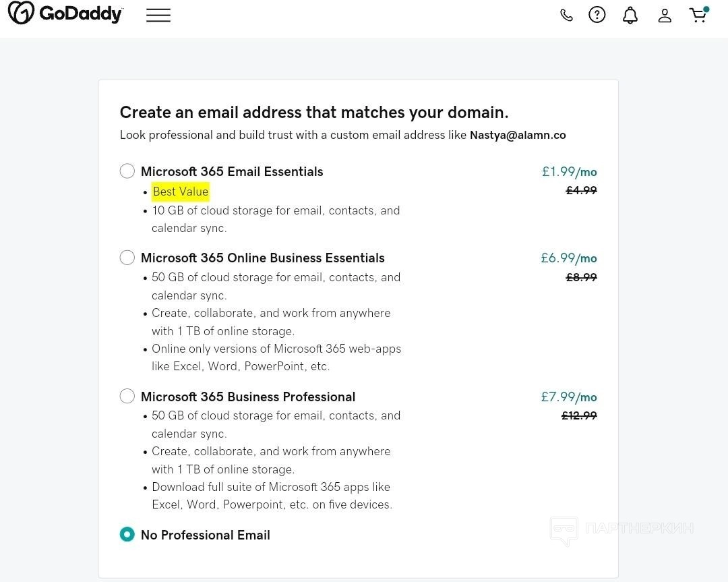The width and height of the screenshot is (728, 582).
Task: Select Microsoft 365 Email Essentials radio button
Action: [x=127, y=171]
